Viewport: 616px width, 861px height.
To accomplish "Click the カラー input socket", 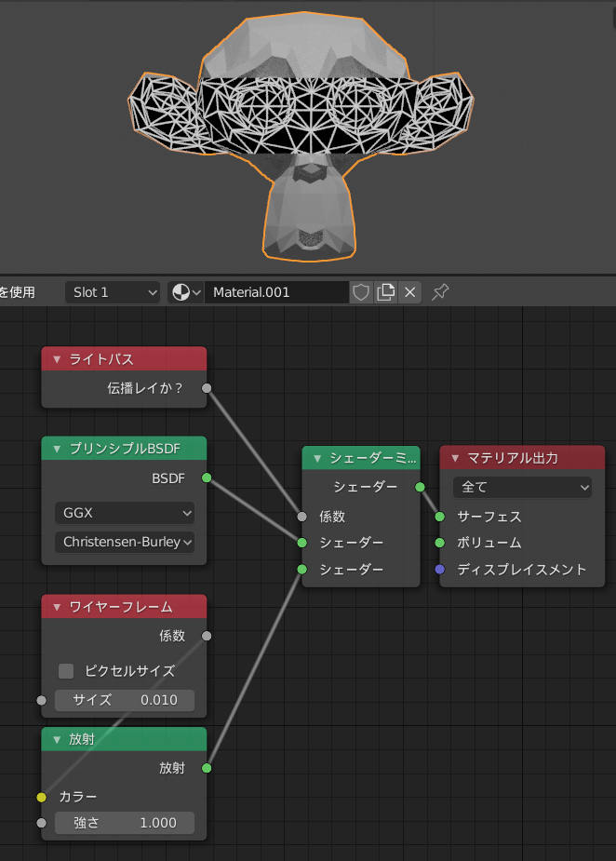I will [x=42, y=797].
